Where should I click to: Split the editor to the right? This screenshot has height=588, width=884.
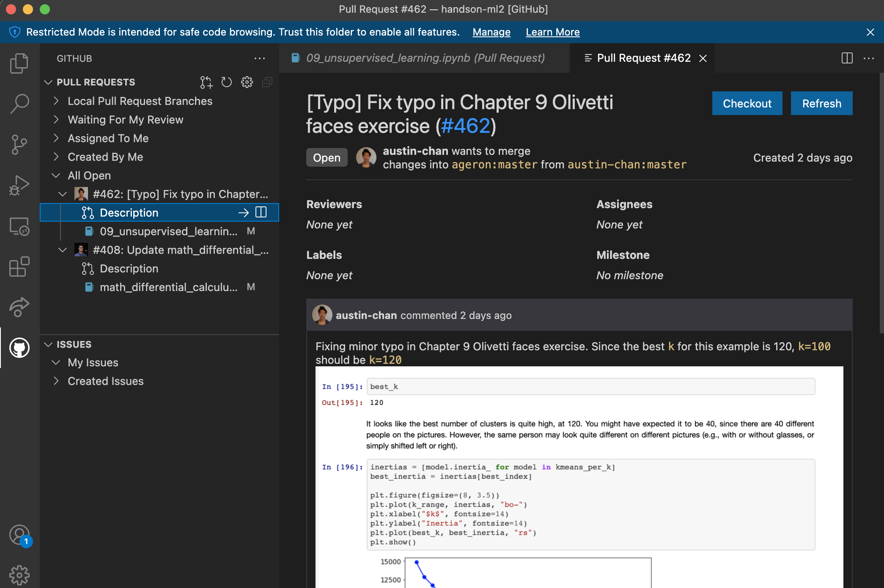(847, 58)
